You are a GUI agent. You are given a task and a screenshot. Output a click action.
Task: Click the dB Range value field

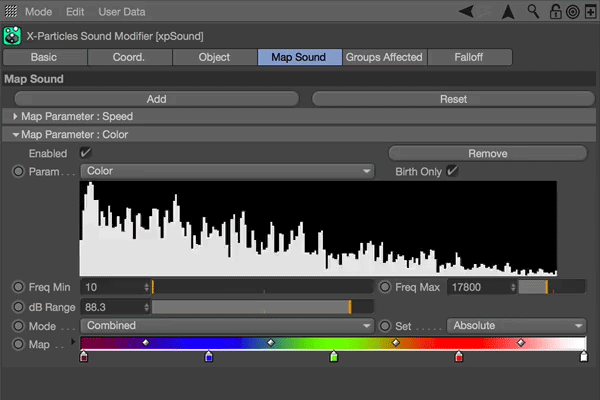(x=112, y=307)
